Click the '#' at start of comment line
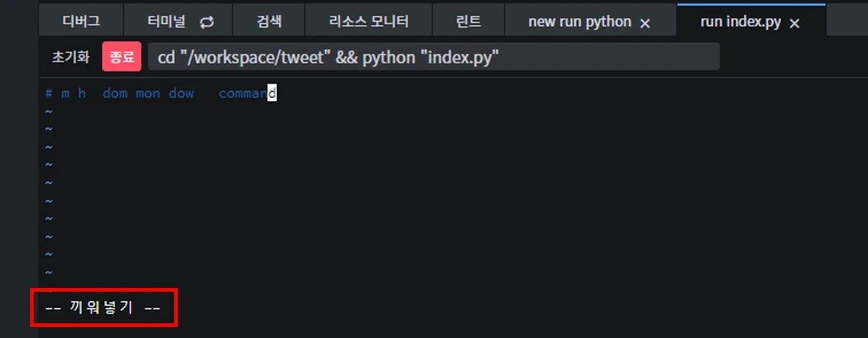868x338 pixels. coord(48,93)
